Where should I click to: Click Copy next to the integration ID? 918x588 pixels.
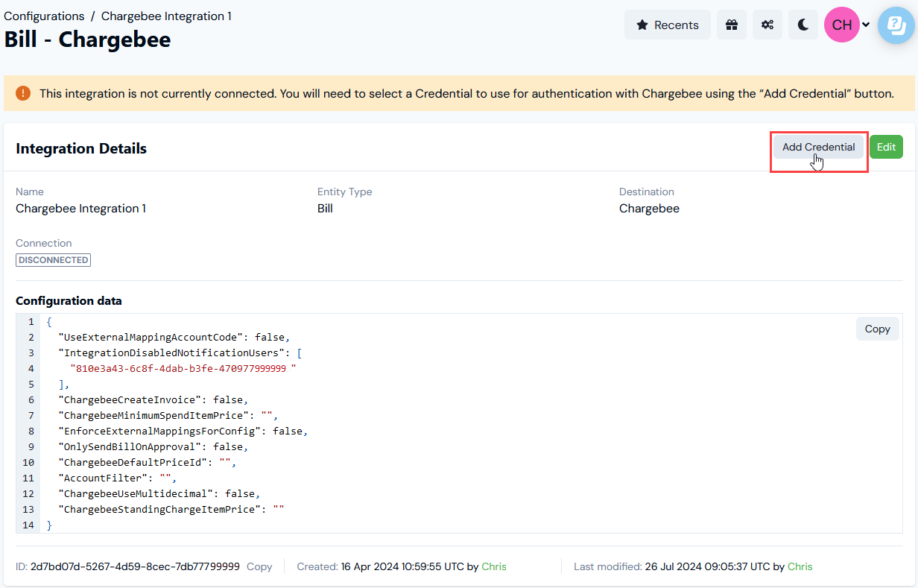point(259,566)
